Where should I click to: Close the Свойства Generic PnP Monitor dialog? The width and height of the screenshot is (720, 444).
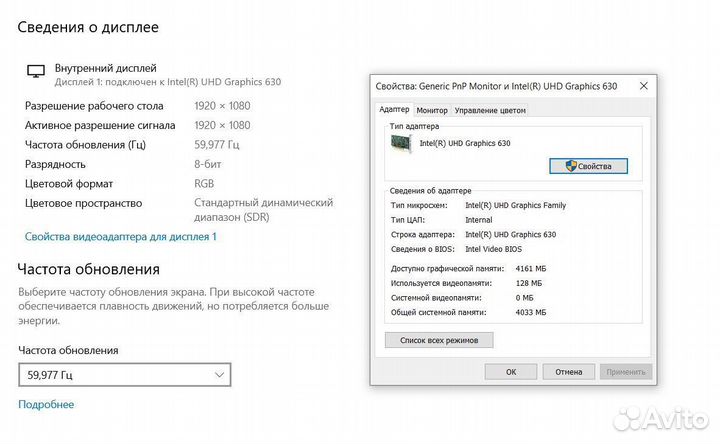644,86
